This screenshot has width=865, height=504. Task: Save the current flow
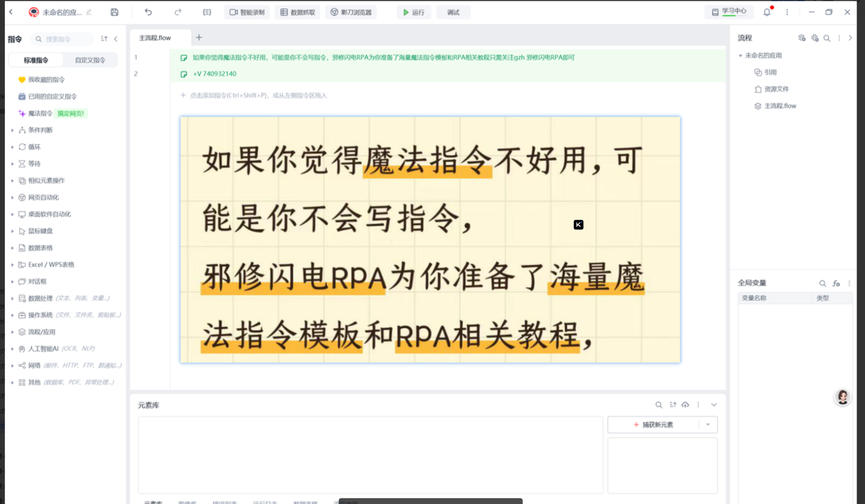(114, 12)
